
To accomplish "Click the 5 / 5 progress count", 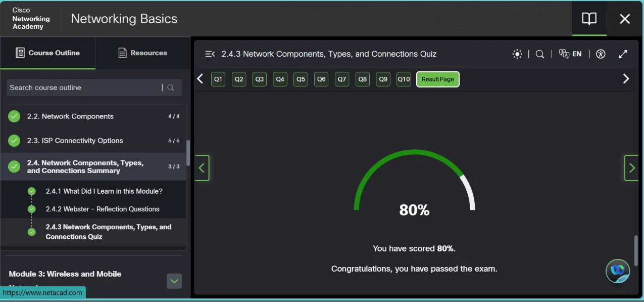I will point(174,141).
